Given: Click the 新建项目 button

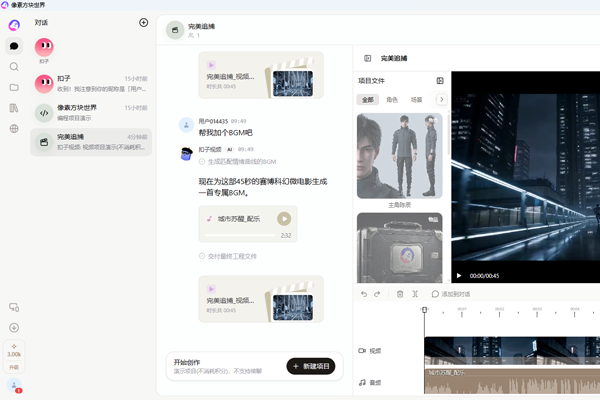Looking at the screenshot, I should coord(311,366).
